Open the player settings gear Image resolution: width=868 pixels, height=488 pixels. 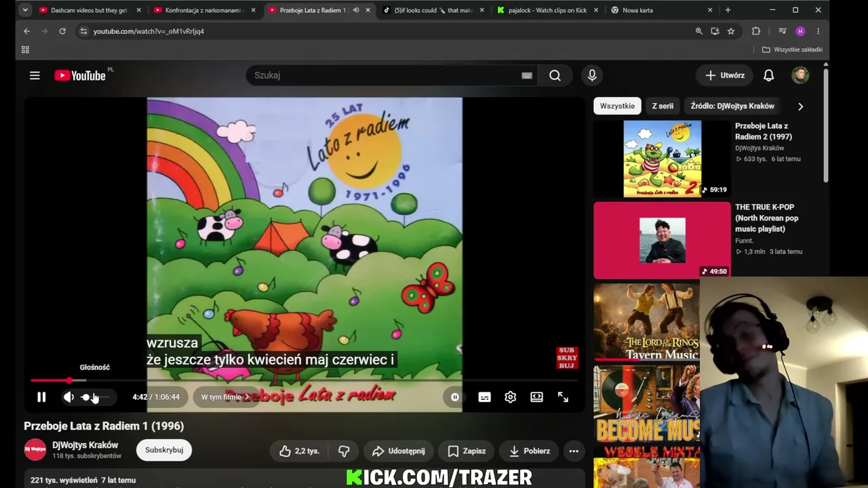point(511,397)
